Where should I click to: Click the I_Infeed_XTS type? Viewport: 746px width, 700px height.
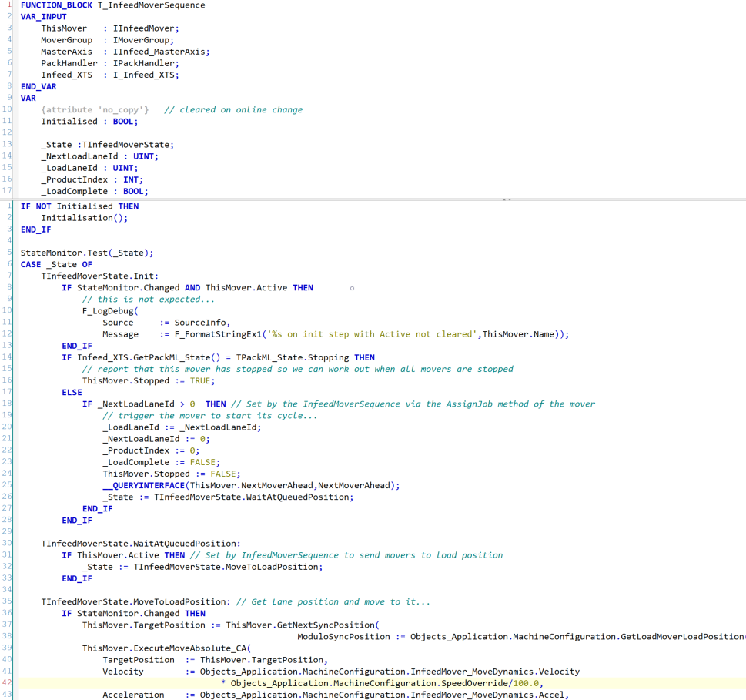point(146,75)
